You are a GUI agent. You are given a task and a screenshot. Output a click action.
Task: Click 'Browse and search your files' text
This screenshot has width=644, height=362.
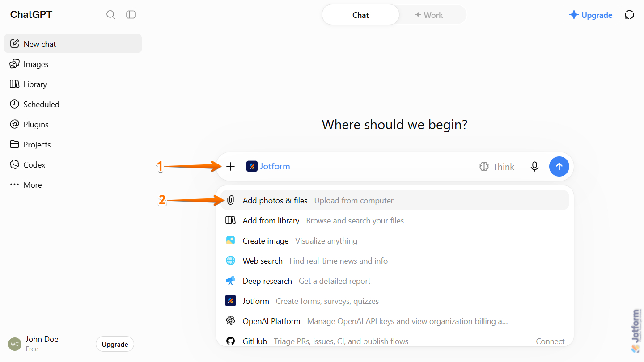[x=355, y=220]
